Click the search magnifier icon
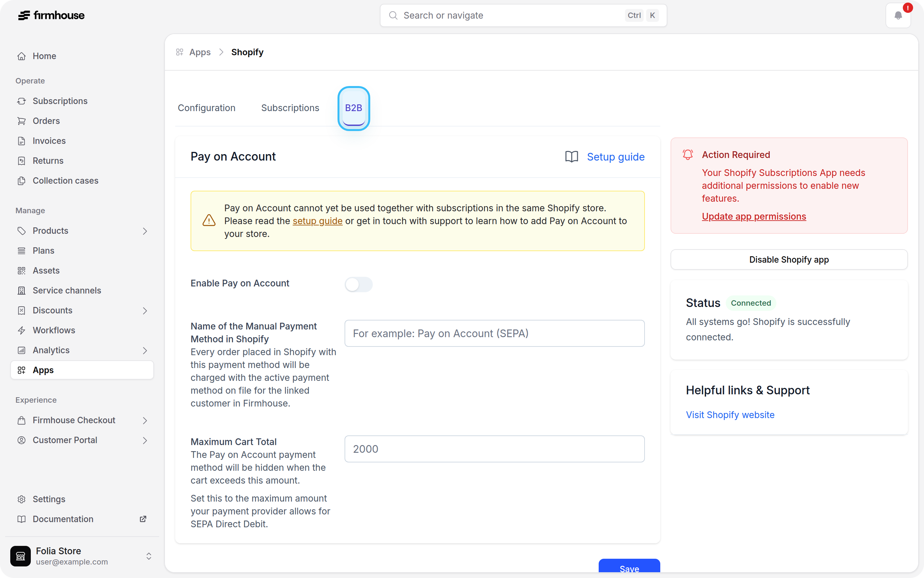Screen dimensions: 924x578 point(393,15)
